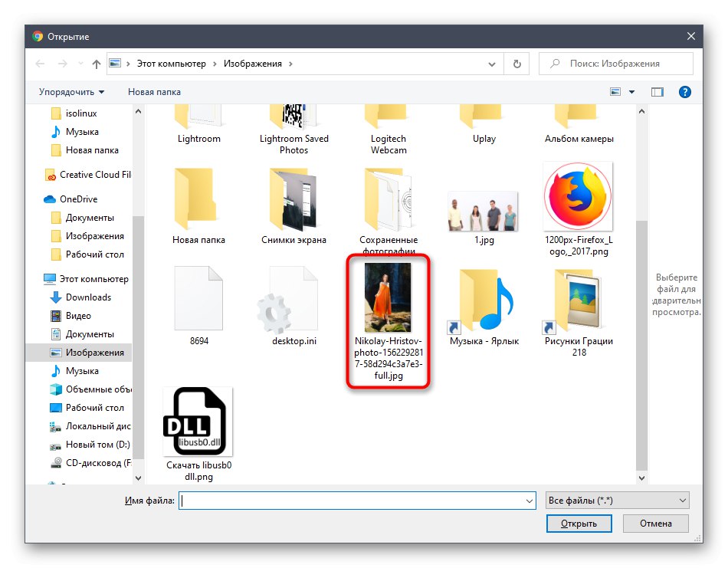
Task: Select CD-дисковод in sidebar
Action: coord(90,463)
